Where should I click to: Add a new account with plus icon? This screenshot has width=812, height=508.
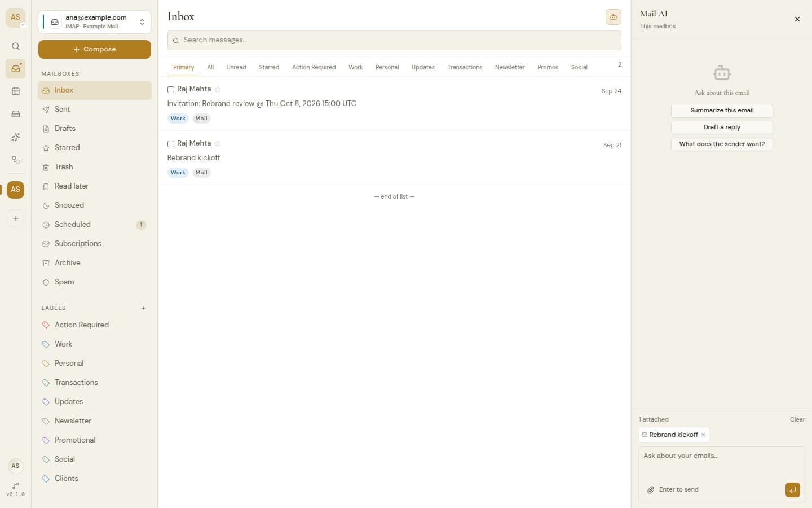[x=16, y=218]
